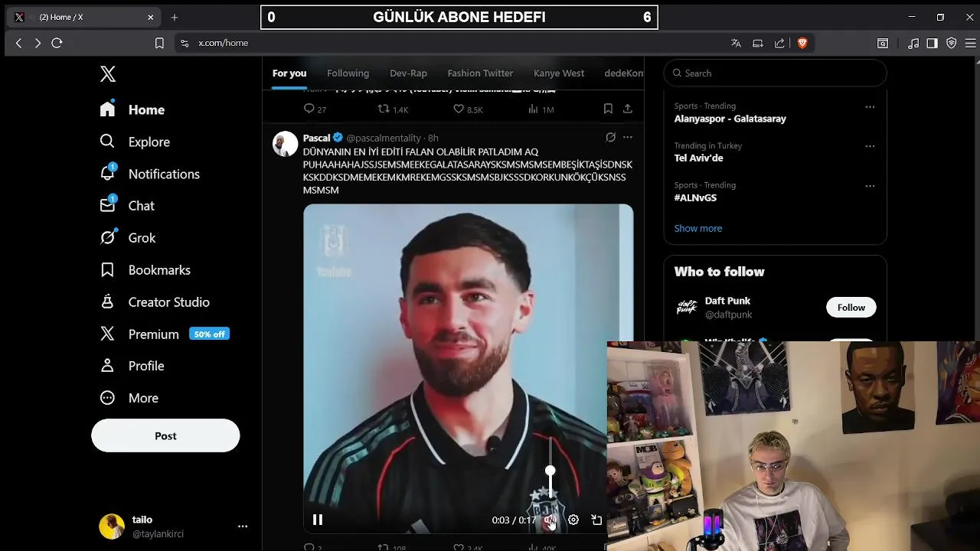980x551 pixels.
Task: Pause the playing video
Action: 318,520
